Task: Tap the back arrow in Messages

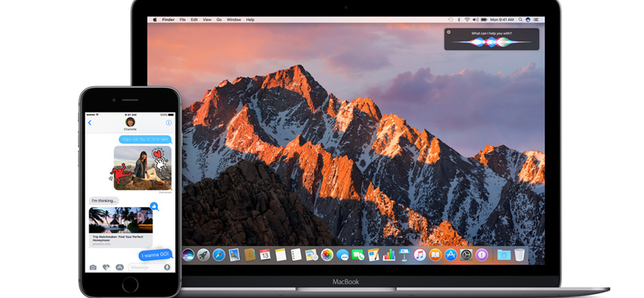Action: coord(90,122)
